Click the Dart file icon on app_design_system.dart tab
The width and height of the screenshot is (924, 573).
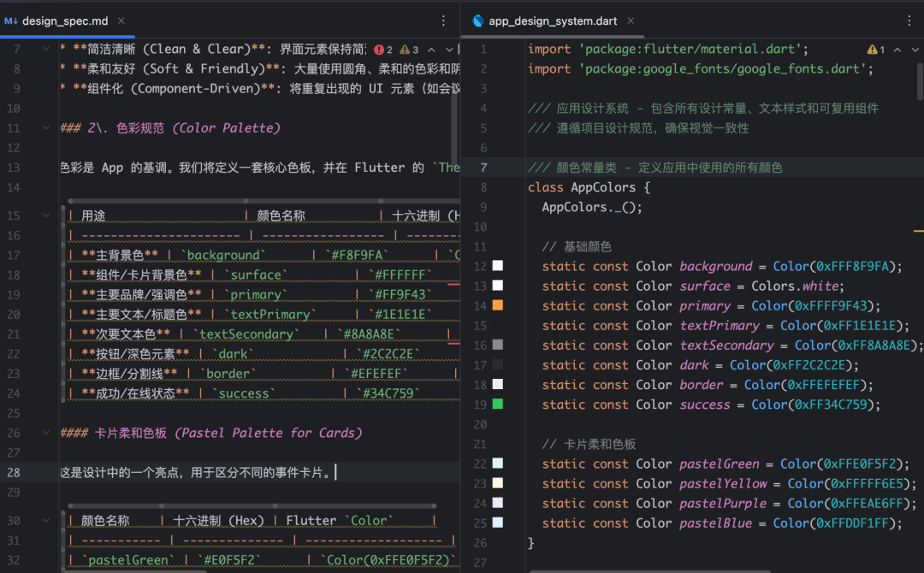pyautogui.click(x=478, y=21)
